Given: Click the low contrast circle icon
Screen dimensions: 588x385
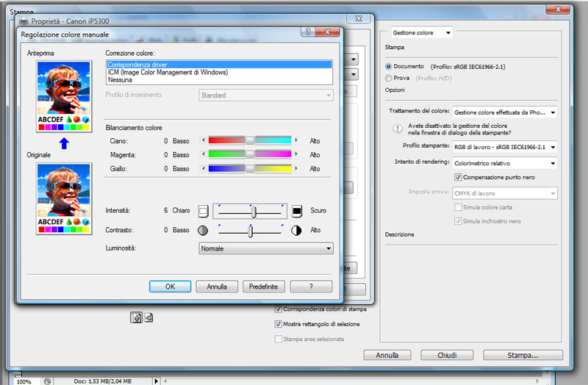Looking at the screenshot, I should coord(204,230).
